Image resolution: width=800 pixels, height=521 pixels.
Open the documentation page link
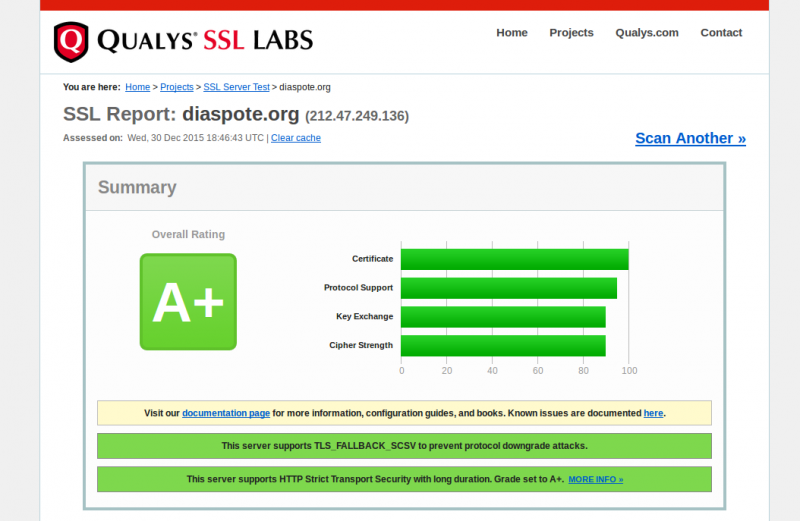point(226,413)
